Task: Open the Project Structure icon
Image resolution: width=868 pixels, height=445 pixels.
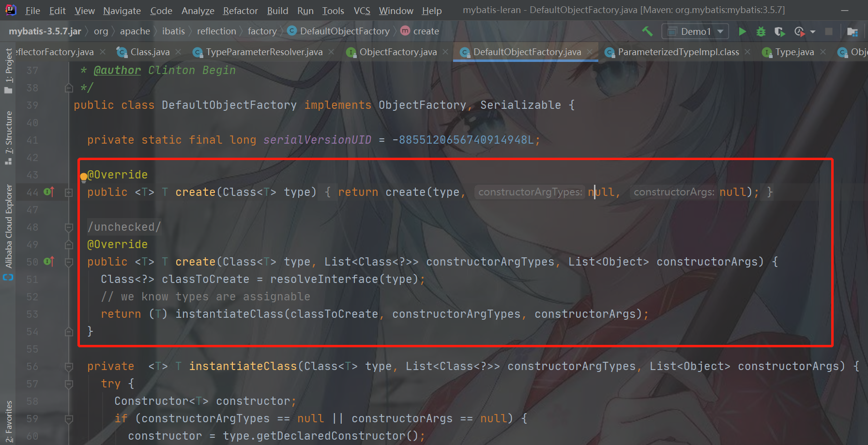Action: (853, 31)
